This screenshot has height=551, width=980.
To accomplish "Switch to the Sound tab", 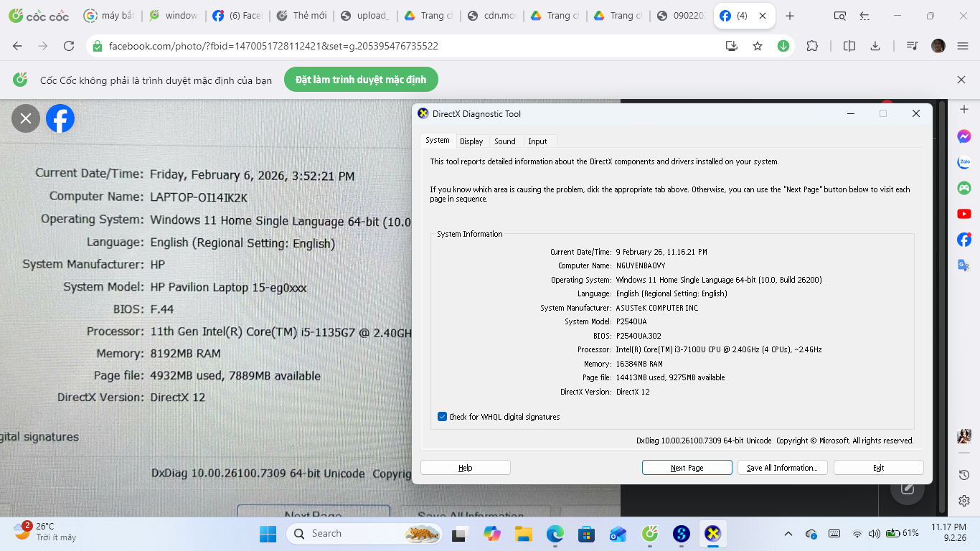I will pyautogui.click(x=504, y=141).
